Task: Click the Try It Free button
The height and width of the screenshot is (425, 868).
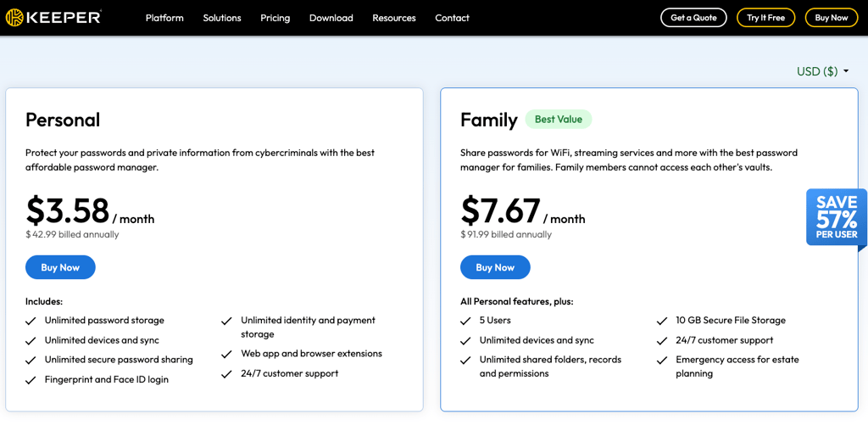Action: 766,18
